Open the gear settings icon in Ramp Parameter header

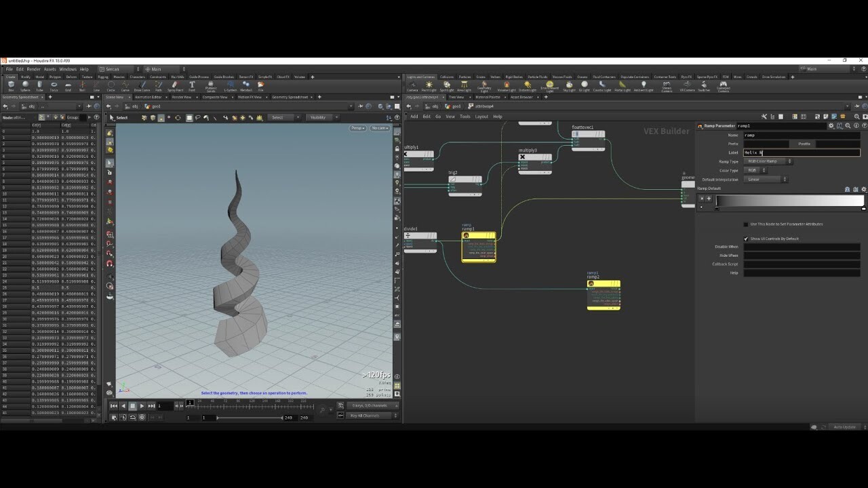point(830,126)
